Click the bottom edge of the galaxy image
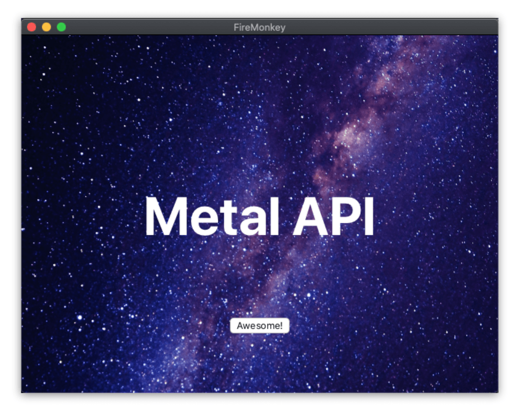The width and height of the screenshot is (528, 420). [x=260, y=389]
